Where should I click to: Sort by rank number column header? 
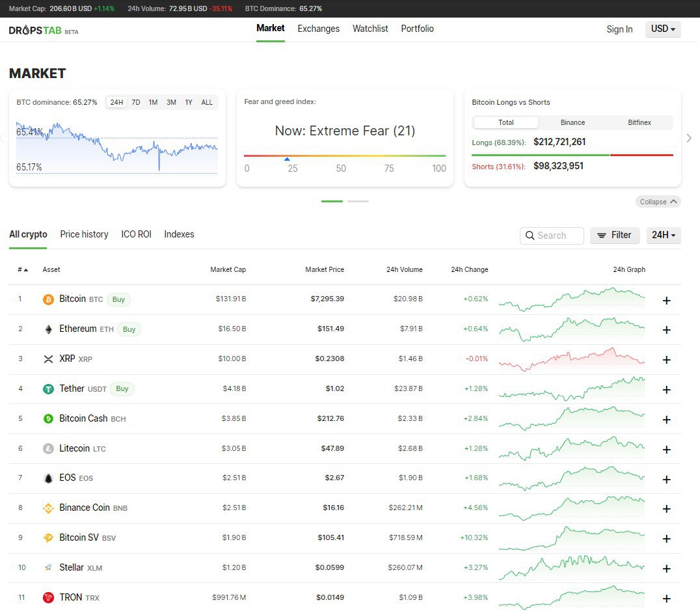click(x=23, y=270)
